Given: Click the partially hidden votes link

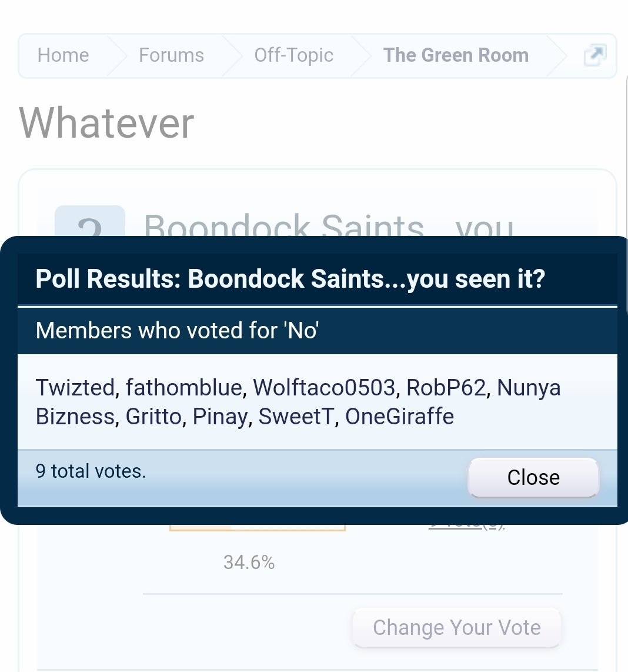Looking at the screenshot, I should 466,527.
